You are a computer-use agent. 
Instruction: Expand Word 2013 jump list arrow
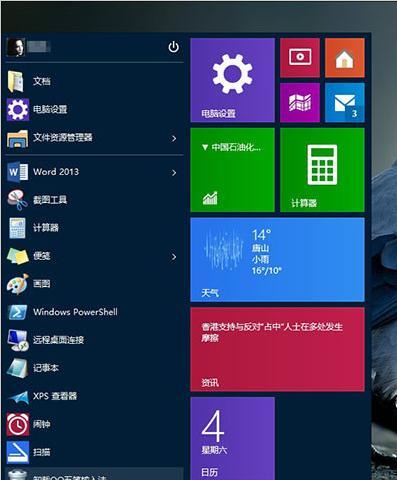coord(174,172)
